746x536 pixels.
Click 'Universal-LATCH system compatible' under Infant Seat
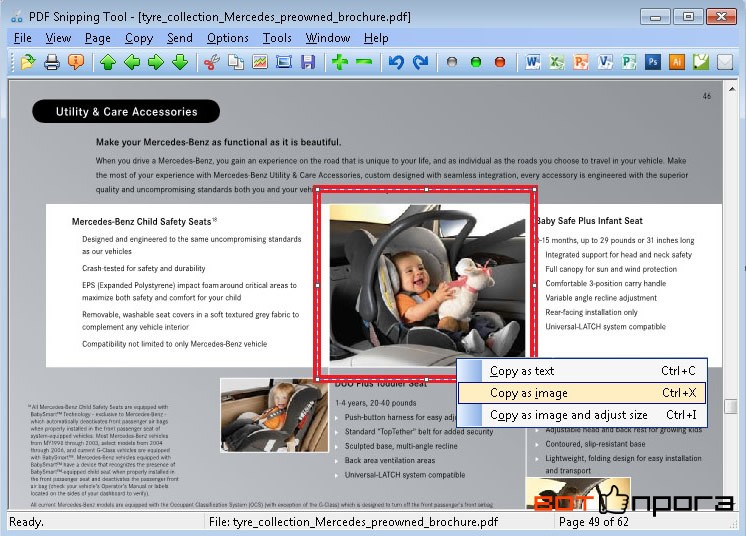tap(605, 327)
